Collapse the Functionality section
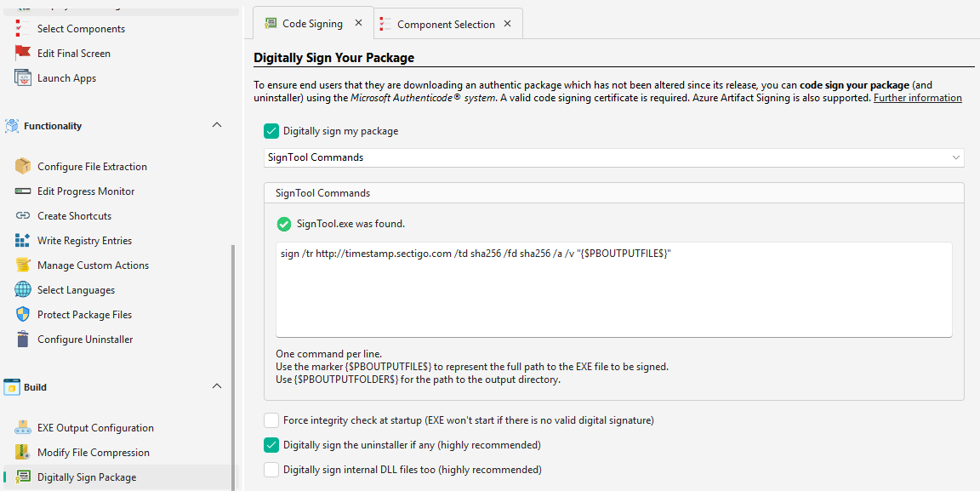 [x=216, y=125]
